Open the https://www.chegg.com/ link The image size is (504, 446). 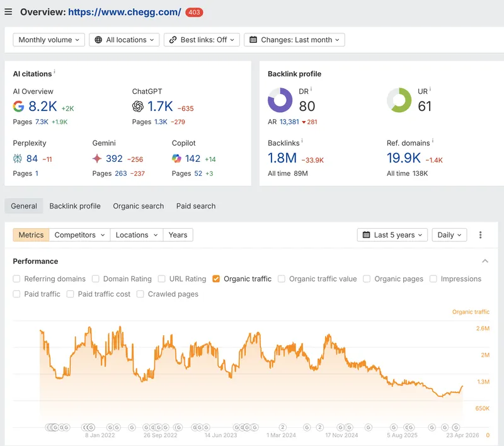[125, 12]
